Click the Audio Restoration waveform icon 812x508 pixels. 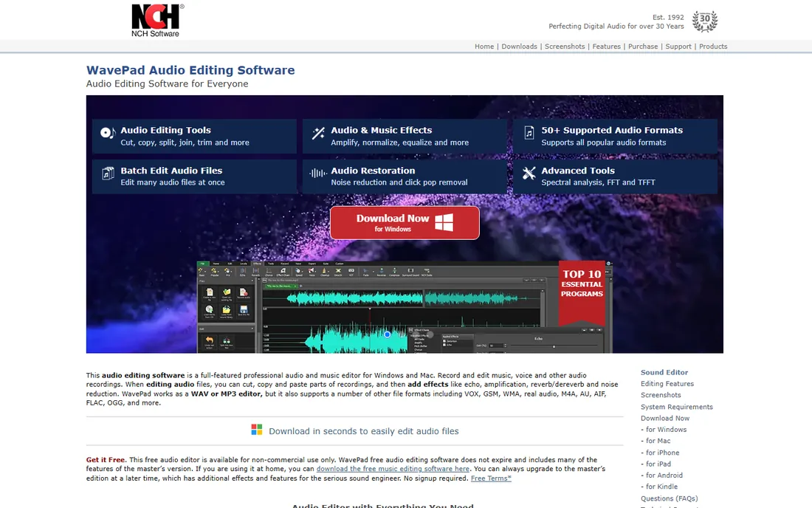(x=318, y=174)
